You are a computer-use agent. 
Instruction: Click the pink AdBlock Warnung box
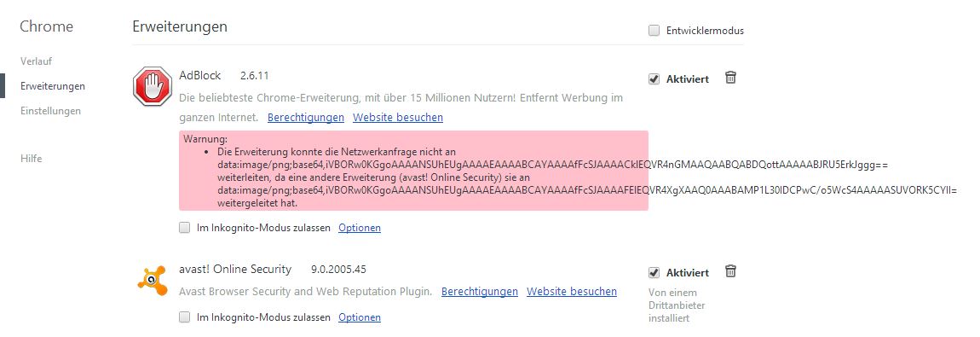click(414, 170)
